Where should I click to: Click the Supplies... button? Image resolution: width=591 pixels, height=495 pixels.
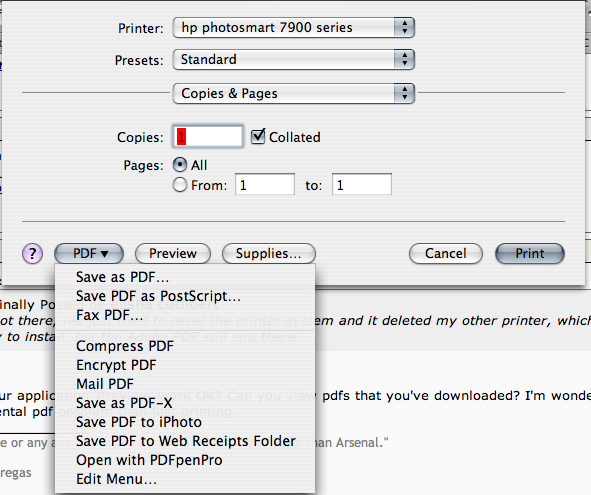click(x=269, y=253)
